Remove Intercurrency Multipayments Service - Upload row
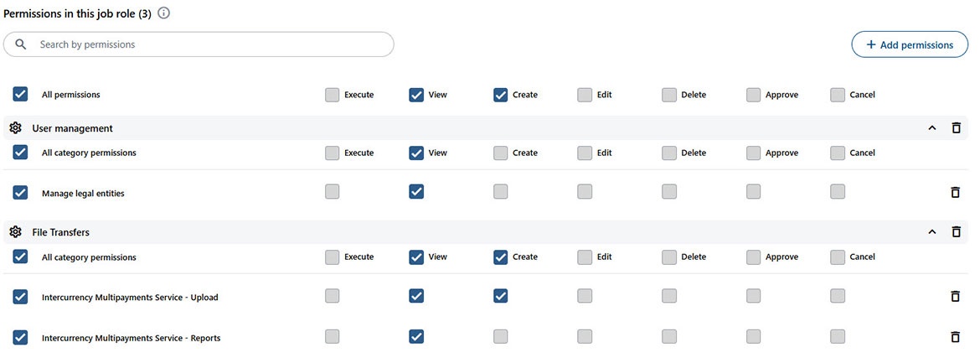The width and height of the screenshot is (980, 363). coord(955,297)
